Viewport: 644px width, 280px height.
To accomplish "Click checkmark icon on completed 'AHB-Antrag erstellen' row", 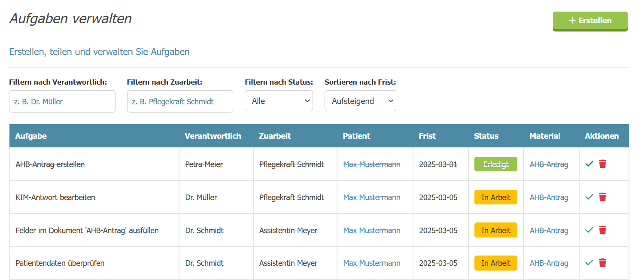I will point(589,164).
